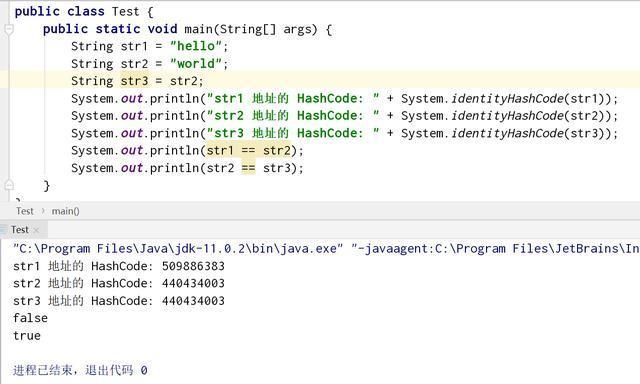Click the "world" string literal
The height and width of the screenshot is (384, 640).
click(196, 64)
